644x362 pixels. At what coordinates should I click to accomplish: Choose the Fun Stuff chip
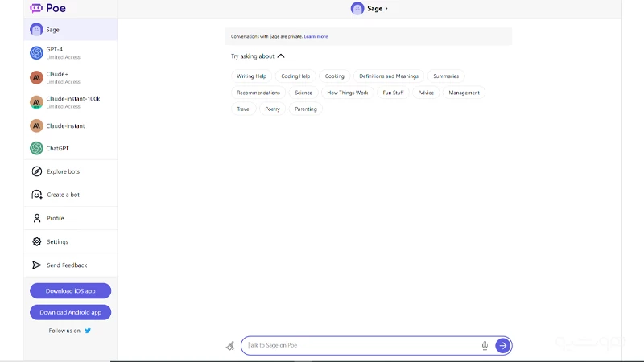pyautogui.click(x=393, y=93)
